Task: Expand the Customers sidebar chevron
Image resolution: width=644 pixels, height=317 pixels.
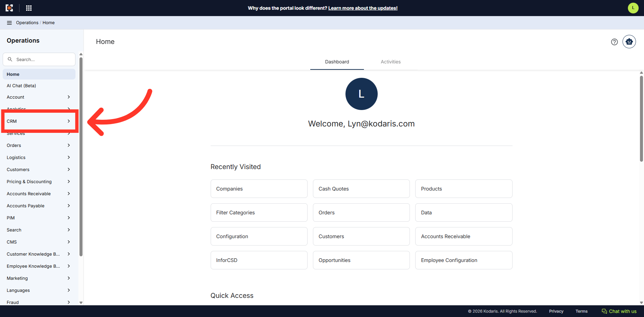Action: coord(69,169)
